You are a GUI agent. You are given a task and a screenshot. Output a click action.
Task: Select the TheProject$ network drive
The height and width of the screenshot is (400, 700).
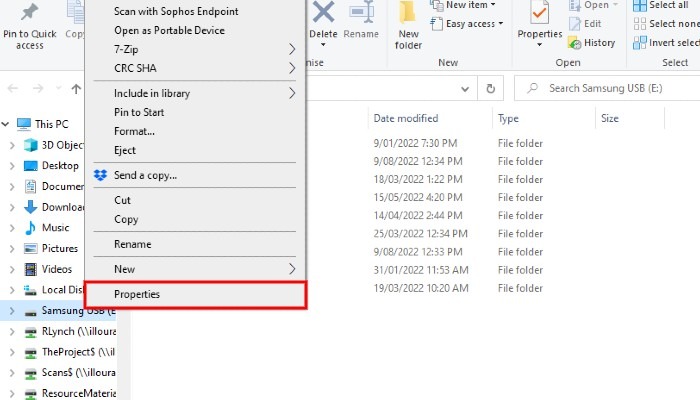pos(70,352)
